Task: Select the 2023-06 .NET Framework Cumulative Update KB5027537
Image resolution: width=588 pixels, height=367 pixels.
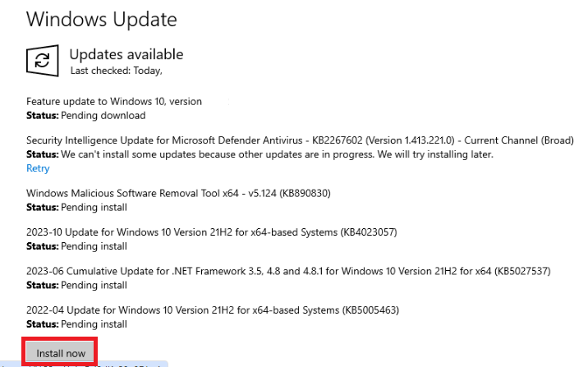Action: [x=288, y=272]
